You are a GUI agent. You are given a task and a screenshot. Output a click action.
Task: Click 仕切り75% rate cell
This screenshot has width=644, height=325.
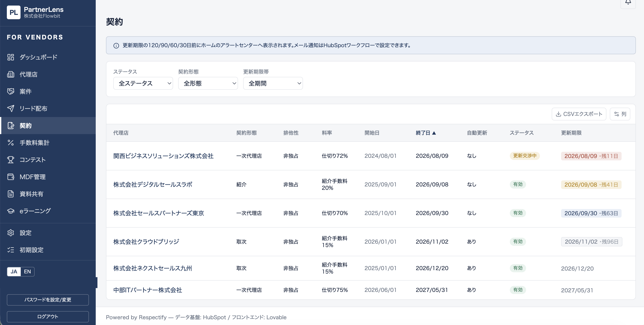[x=335, y=290]
